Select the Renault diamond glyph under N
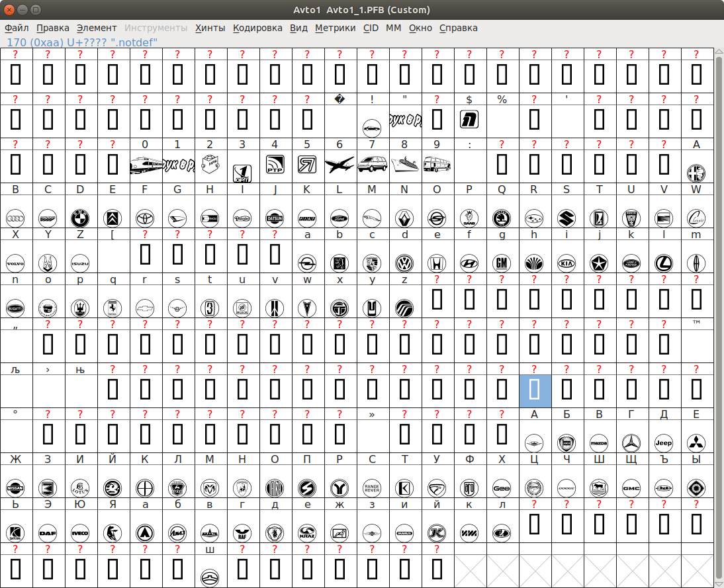This screenshot has height=588, width=724. [404, 218]
